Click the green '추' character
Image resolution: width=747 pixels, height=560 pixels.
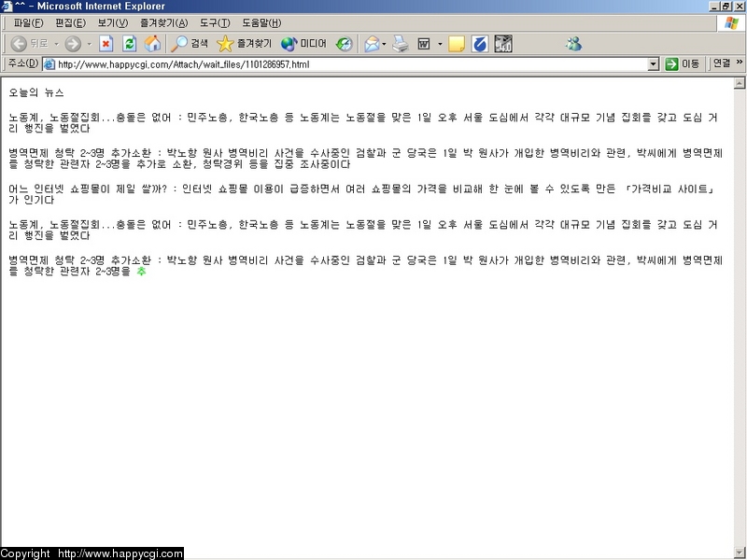point(141,272)
